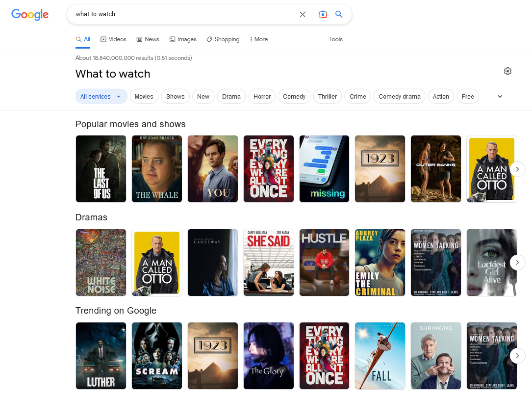Image resolution: width=532 pixels, height=400 pixels.
Task: Open the settings gear icon
Action: coord(507,71)
